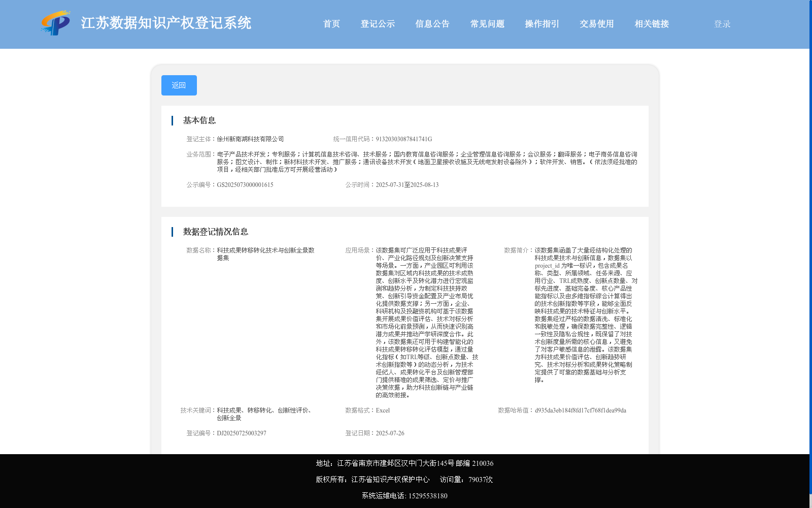The image size is (812, 508).
Task: Click the 登录 link
Action: tap(722, 24)
